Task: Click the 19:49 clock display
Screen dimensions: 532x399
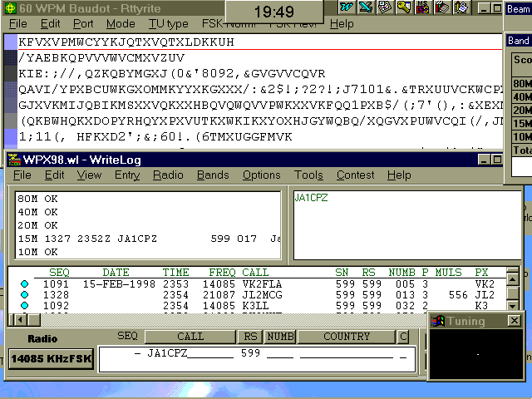Action: click(x=274, y=12)
